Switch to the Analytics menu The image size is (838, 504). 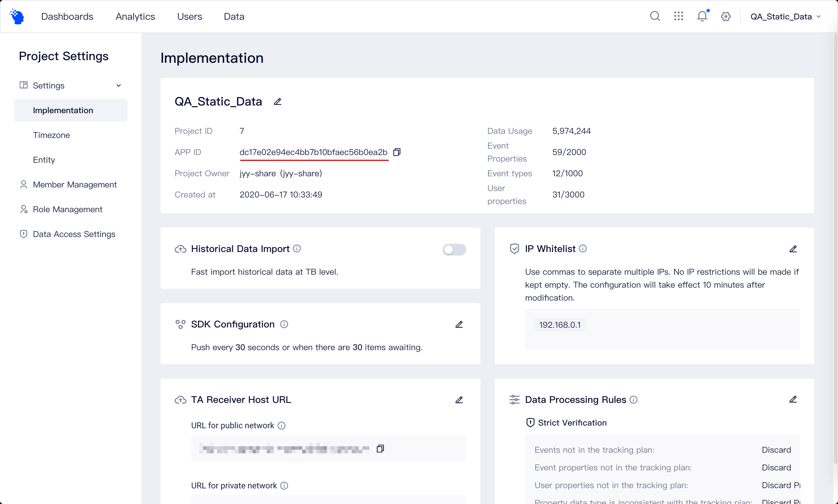[x=135, y=16]
